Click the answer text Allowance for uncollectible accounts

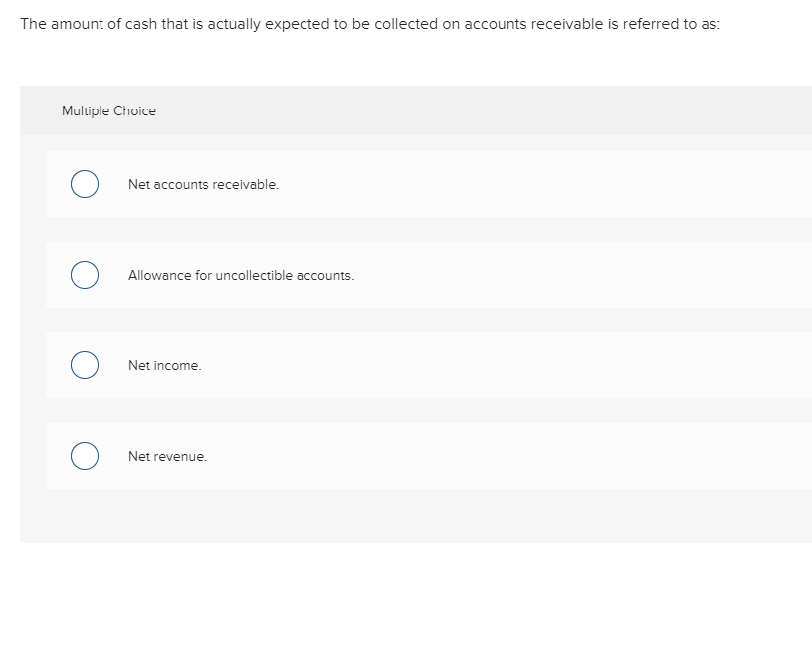pos(241,275)
